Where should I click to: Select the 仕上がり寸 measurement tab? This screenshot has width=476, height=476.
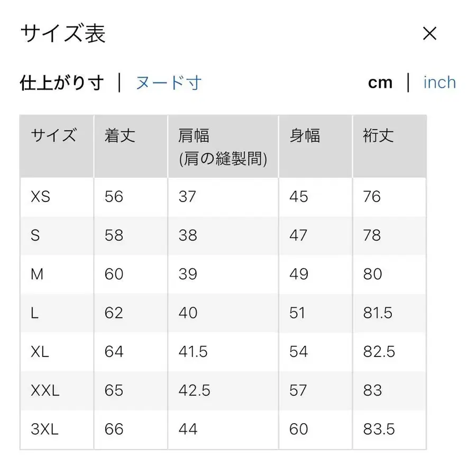[60, 83]
